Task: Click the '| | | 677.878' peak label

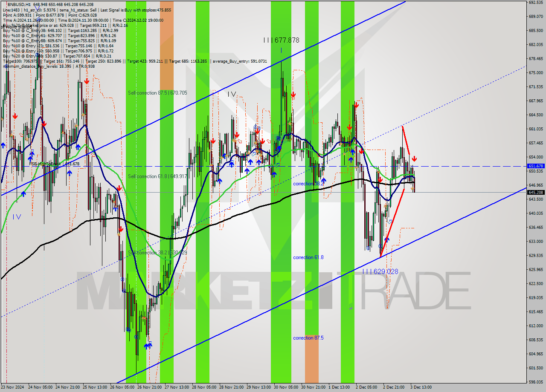Action: pyautogui.click(x=281, y=40)
